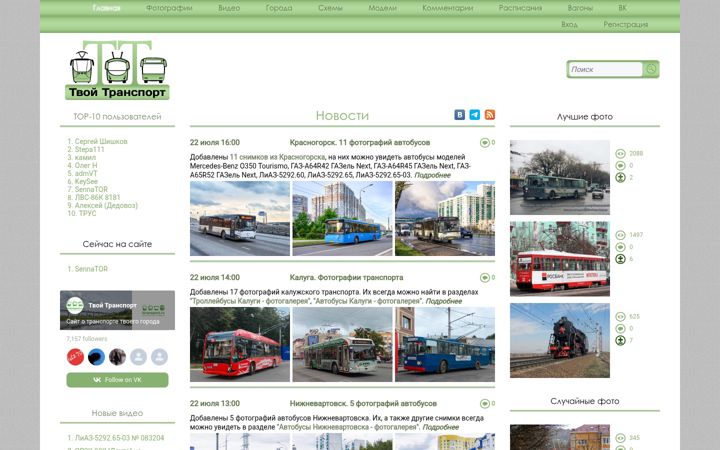Image resolution: width=720 pixels, height=450 pixels.
Task: Open user ТРУС profile
Action: pyautogui.click(x=88, y=214)
